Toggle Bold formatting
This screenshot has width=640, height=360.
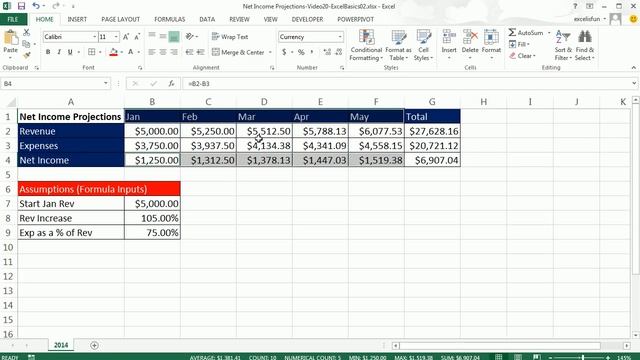click(48, 52)
